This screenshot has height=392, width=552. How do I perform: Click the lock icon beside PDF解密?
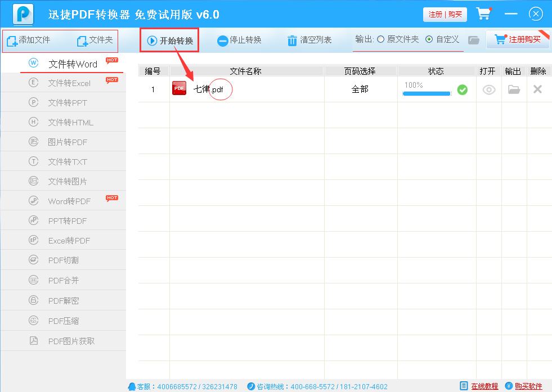[x=33, y=300]
